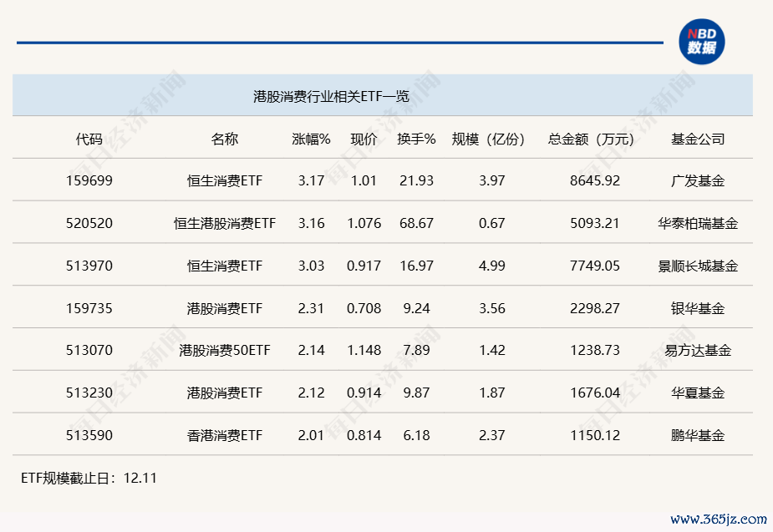Viewport: 773px width, 532px height.
Task: Click the fund company 景顺长城基金
Action: (x=698, y=266)
